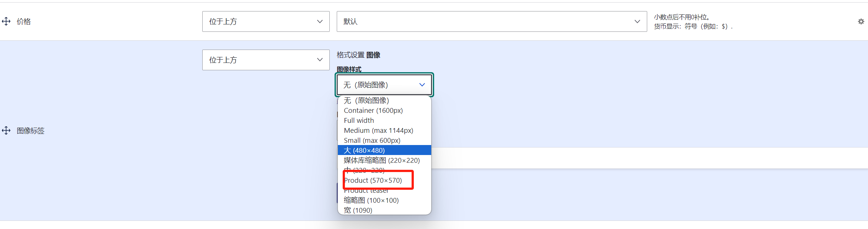This screenshot has width=868, height=229.
Task: Click the drag handle beside 图像标签
Action: [x=6, y=131]
